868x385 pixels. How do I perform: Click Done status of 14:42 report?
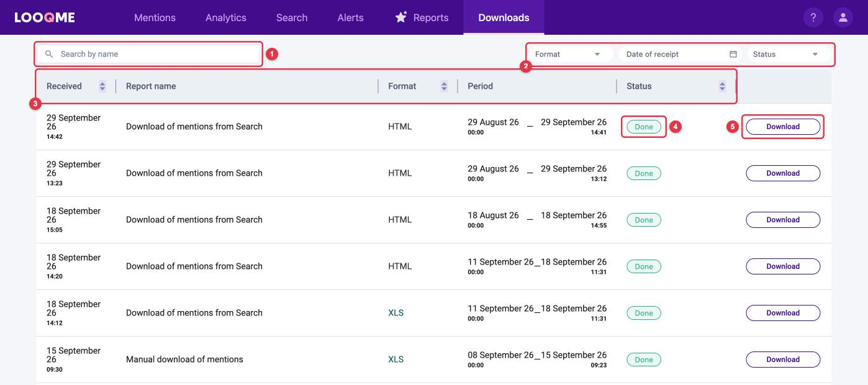pyautogui.click(x=644, y=127)
